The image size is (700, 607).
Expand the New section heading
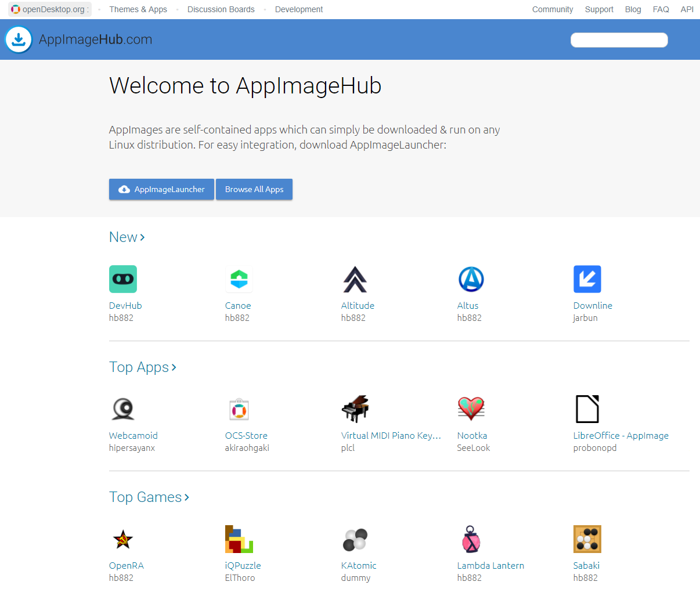(127, 237)
